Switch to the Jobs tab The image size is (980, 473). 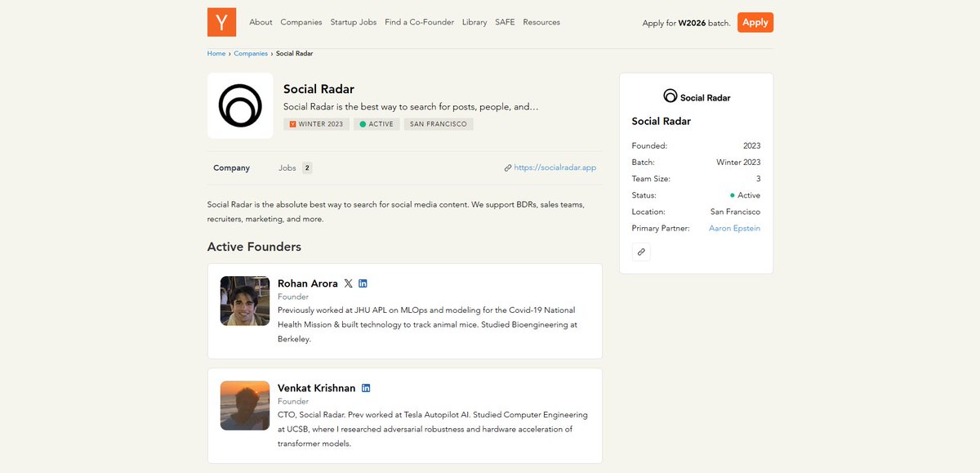coord(289,167)
